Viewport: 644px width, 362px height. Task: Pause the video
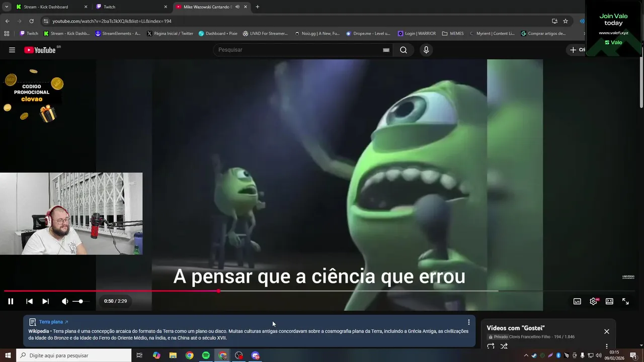[11, 301]
